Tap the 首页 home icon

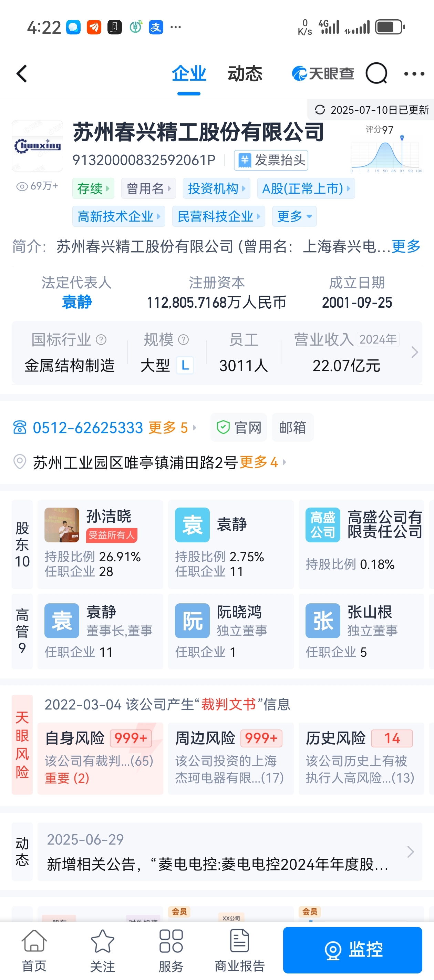34,950
